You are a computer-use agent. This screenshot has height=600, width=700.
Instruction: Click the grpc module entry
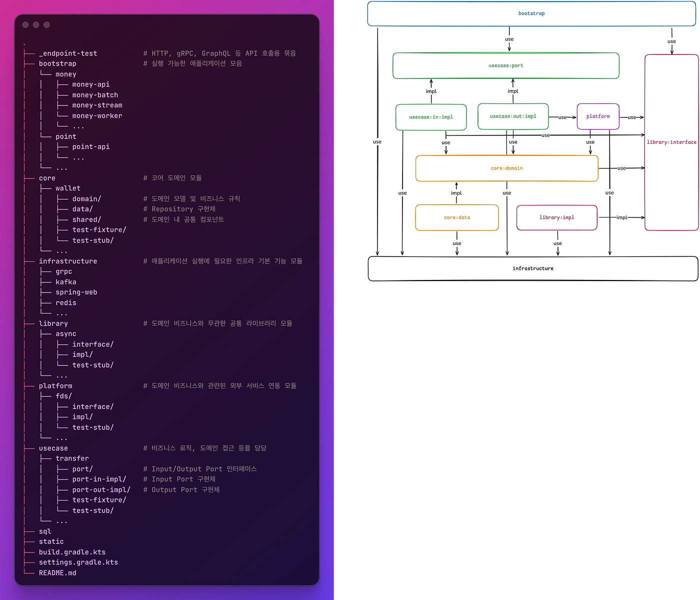[x=64, y=271]
